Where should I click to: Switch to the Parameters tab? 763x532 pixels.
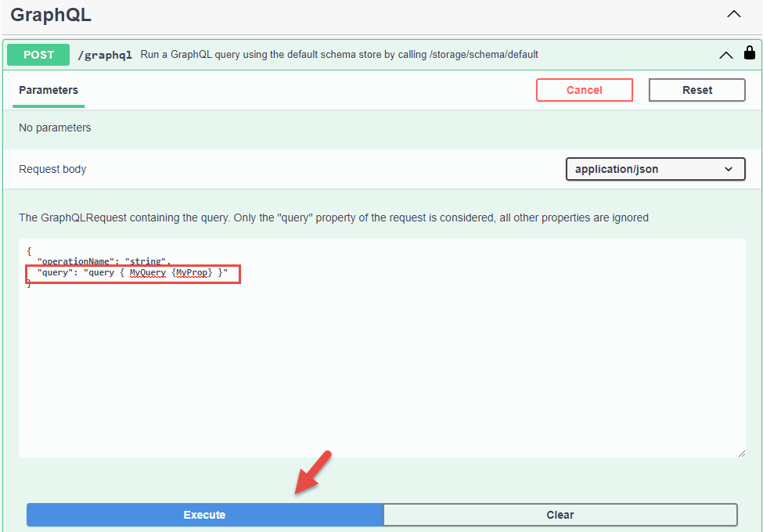tap(49, 90)
